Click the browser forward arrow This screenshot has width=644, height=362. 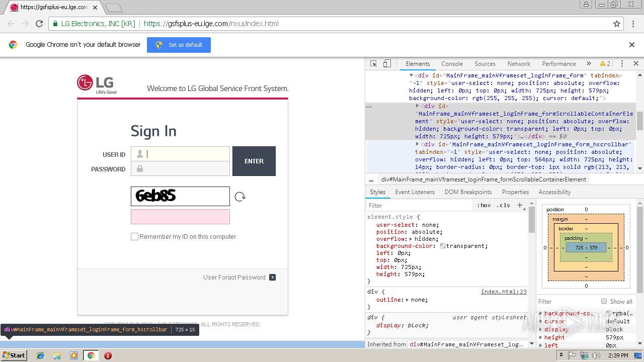click(x=25, y=24)
